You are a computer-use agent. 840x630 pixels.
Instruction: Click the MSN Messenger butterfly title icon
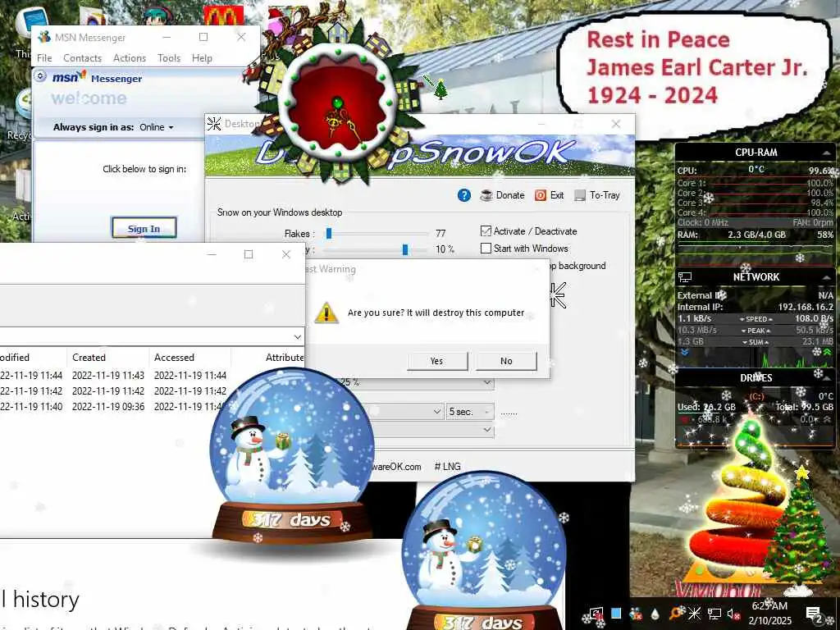(x=44, y=38)
